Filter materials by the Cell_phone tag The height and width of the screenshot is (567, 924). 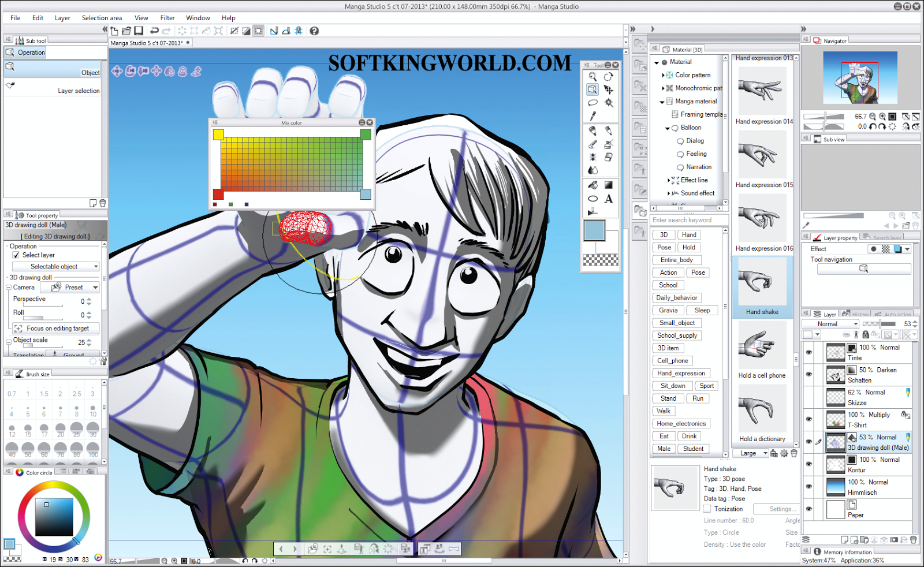point(673,361)
